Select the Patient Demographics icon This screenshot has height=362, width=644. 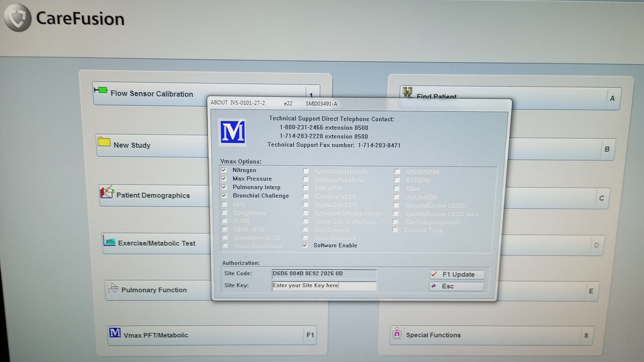[x=107, y=192]
